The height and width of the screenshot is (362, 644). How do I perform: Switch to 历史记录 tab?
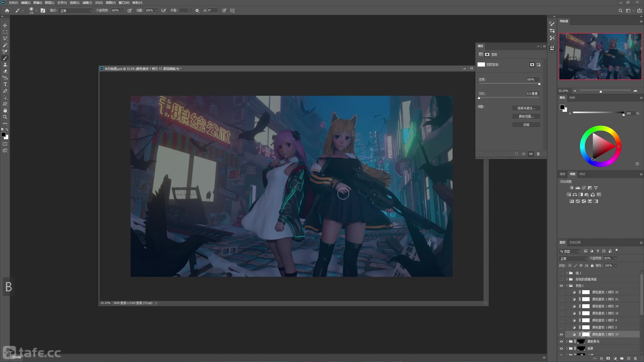click(x=575, y=242)
